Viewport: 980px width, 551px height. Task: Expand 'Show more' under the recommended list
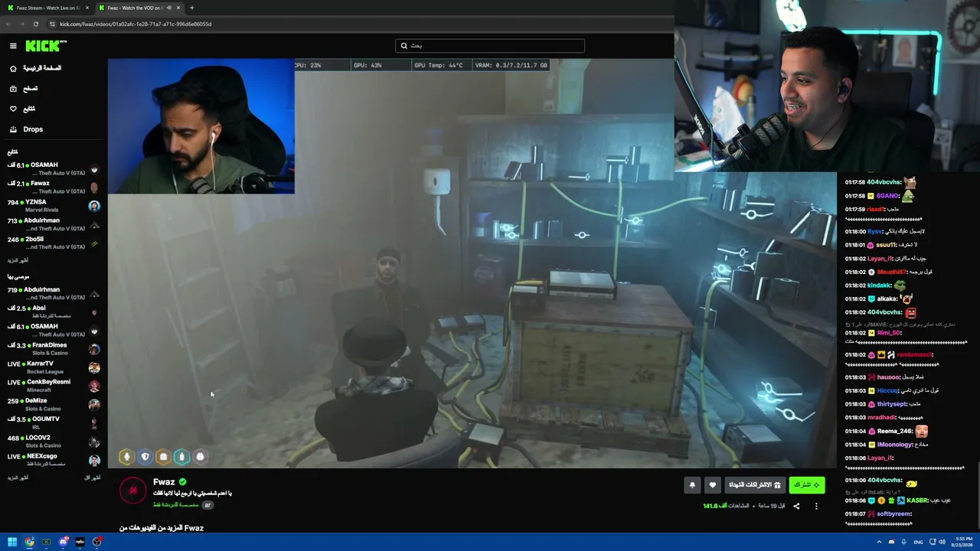coord(18,478)
